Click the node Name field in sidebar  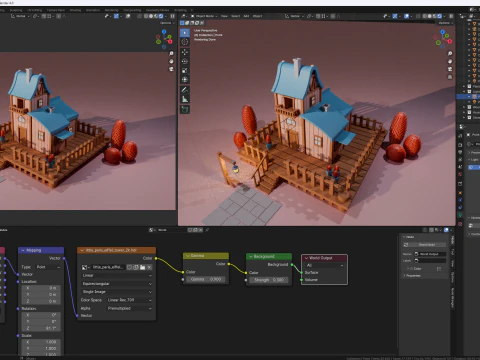[x=430, y=254]
